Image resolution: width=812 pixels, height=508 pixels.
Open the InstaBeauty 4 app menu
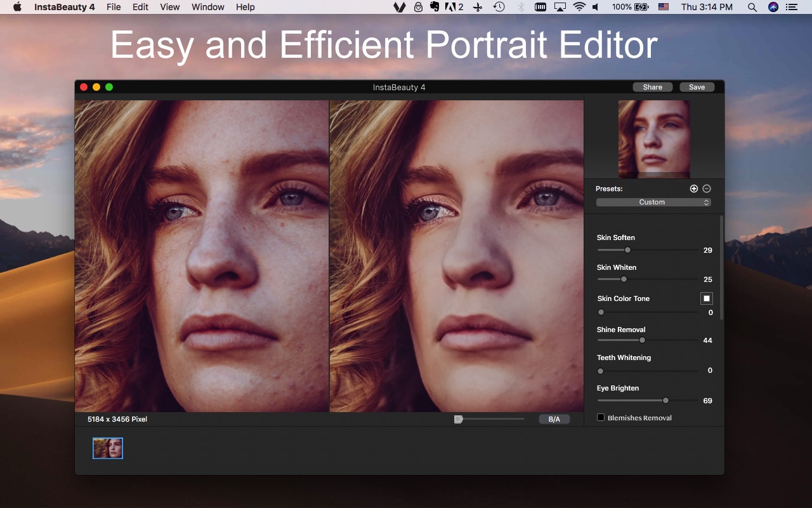coord(64,7)
